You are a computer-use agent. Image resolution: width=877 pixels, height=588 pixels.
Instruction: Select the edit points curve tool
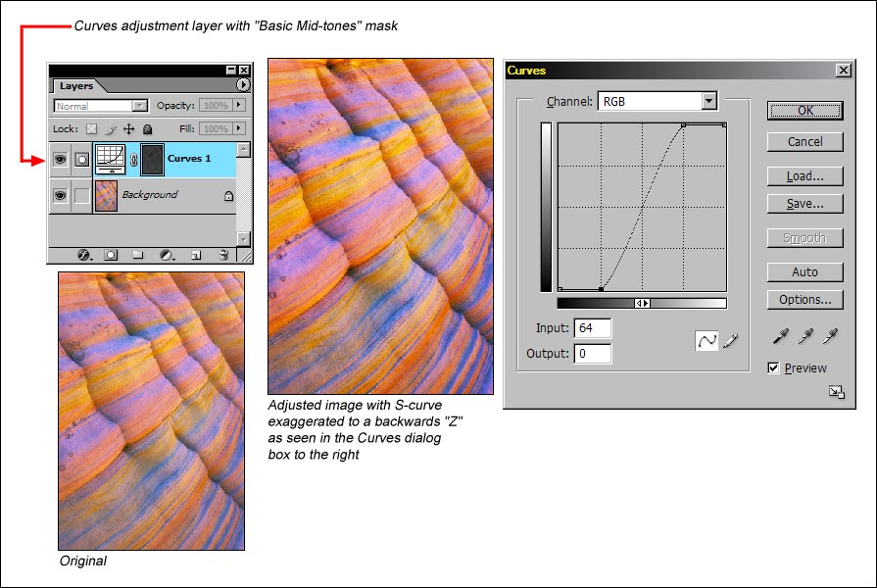(706, 340)
